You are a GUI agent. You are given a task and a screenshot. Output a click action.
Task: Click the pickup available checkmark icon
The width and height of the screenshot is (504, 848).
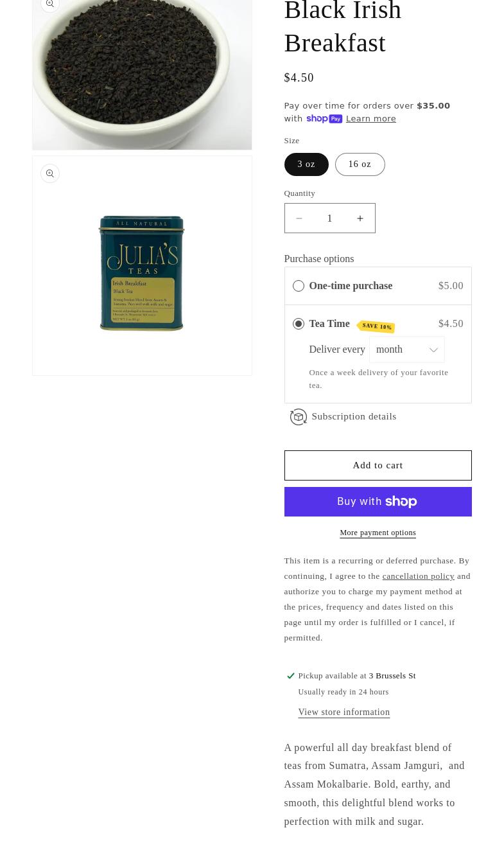pos(290,676)
